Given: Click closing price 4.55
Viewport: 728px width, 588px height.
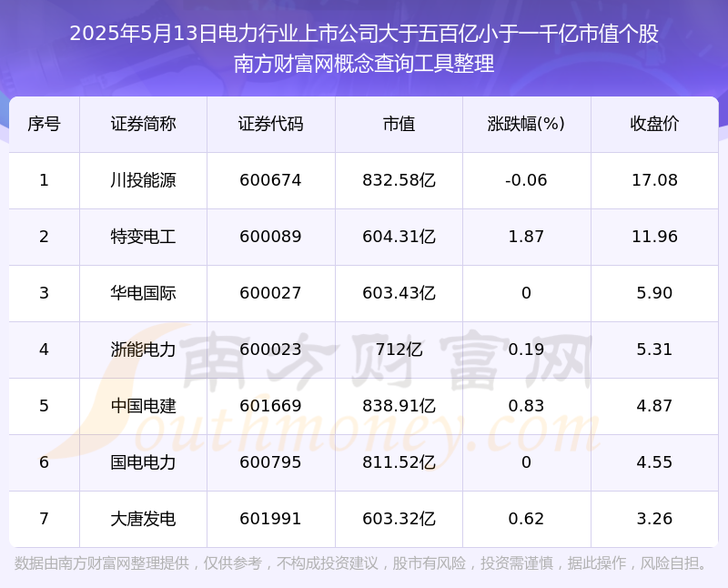Looking at the screenshot, I should (654, 462).
